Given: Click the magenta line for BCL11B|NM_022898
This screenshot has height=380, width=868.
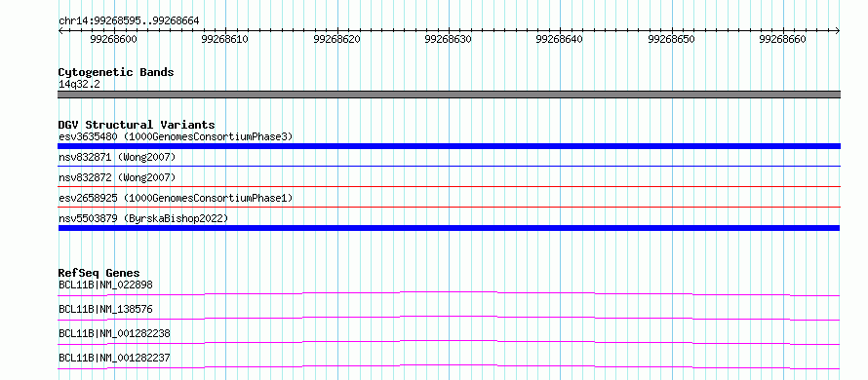Looking at the screenshot, I should pyautogui.click(x=449, y=293).
